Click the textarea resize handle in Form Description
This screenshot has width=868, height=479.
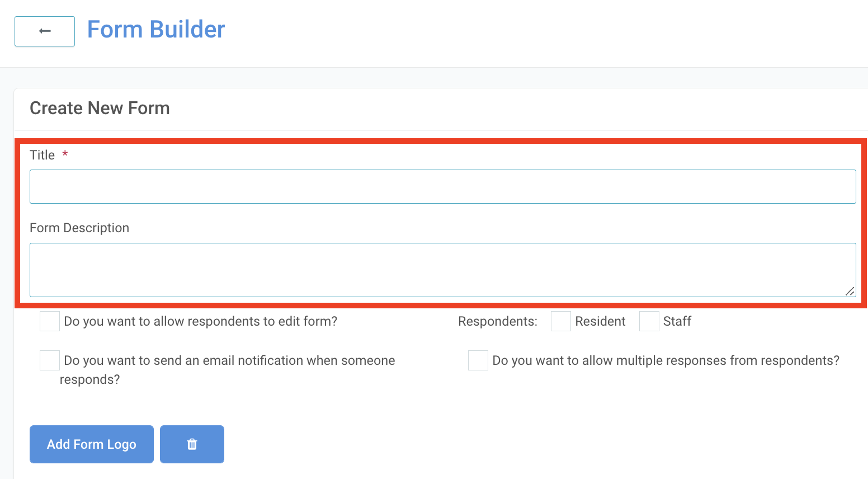coord(850,291)
